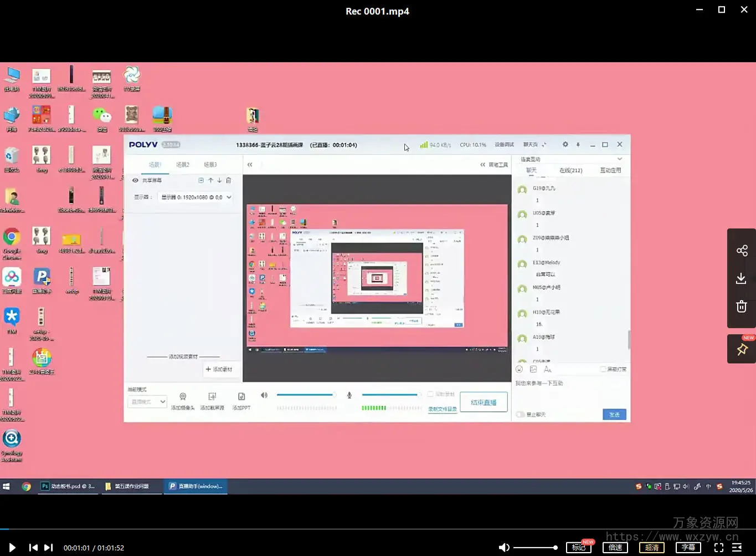Viewport: 756px width, 556px height.
Task: Switch to the 场景2 tab
Action: coord(182,165)
